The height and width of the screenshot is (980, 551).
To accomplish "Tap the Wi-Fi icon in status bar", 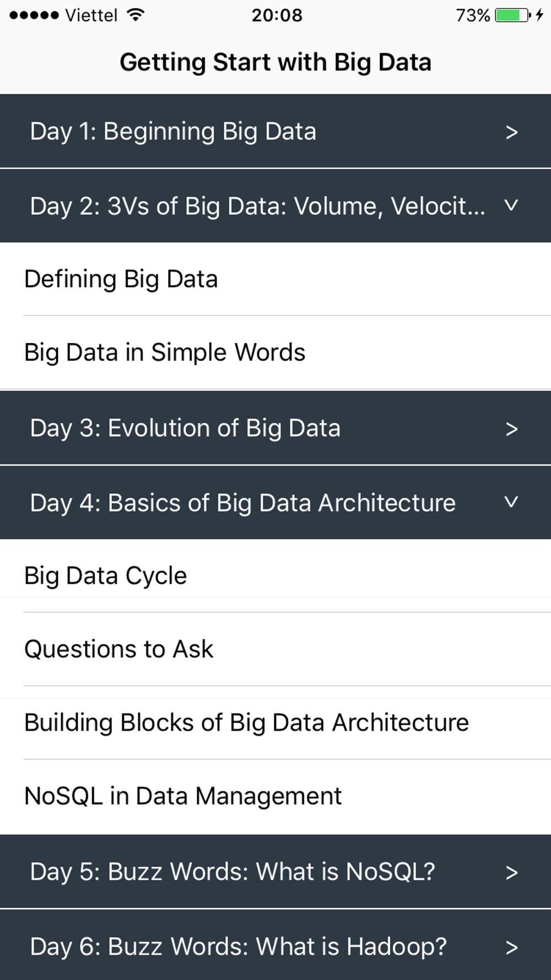I will [135, 15].
